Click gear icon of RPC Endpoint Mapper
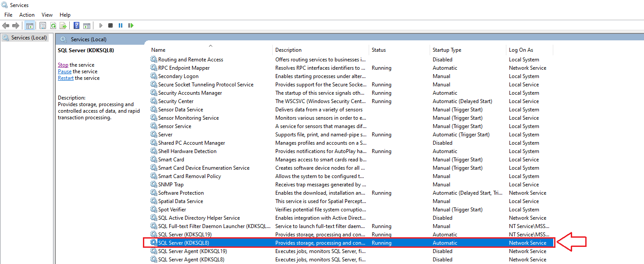The height and width of the screenshot is (264, 644). (153, 68)
